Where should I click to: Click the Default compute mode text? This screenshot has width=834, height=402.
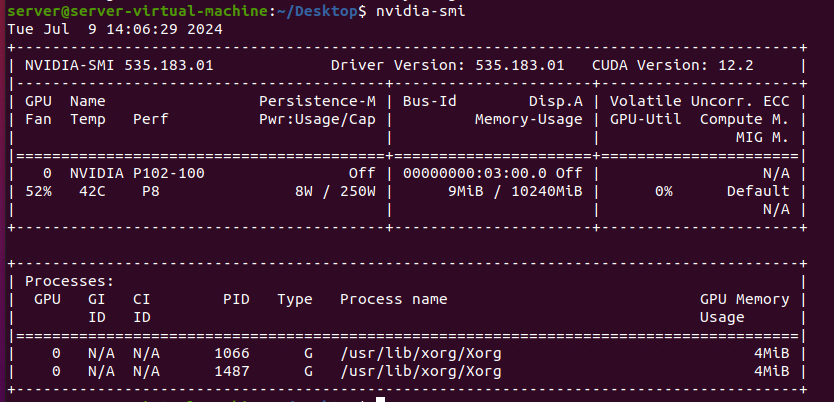click(x=758, y=191)
